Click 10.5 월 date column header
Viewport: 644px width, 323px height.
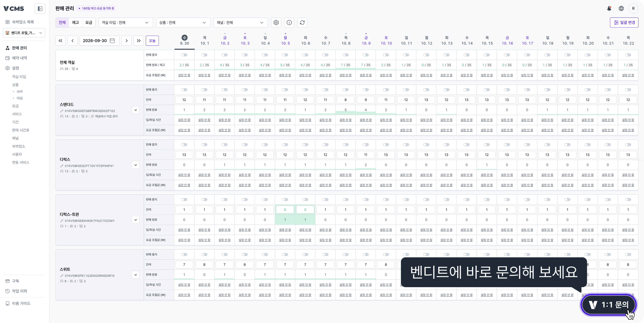click(285, 41)
